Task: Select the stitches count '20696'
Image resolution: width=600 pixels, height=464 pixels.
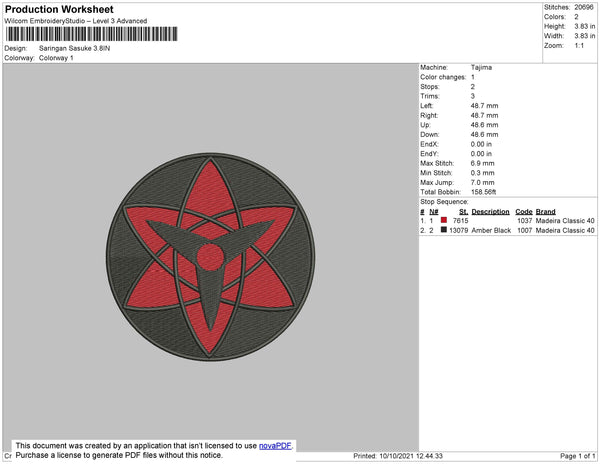Action: pyautogui.click(x=584, y=7)
